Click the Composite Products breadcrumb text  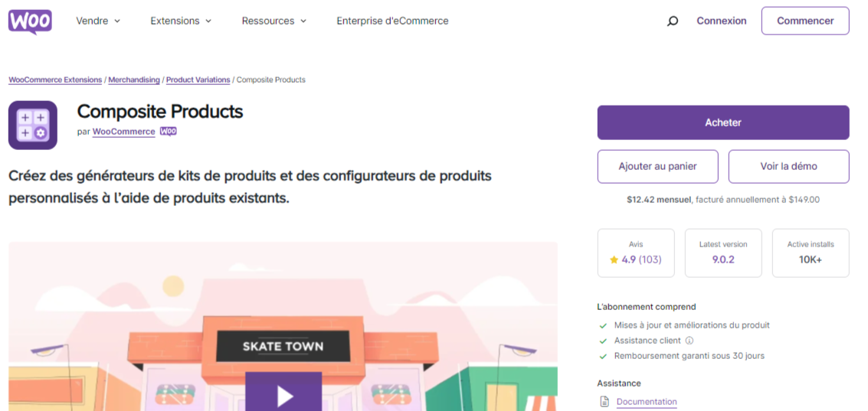tap(270, 80)
